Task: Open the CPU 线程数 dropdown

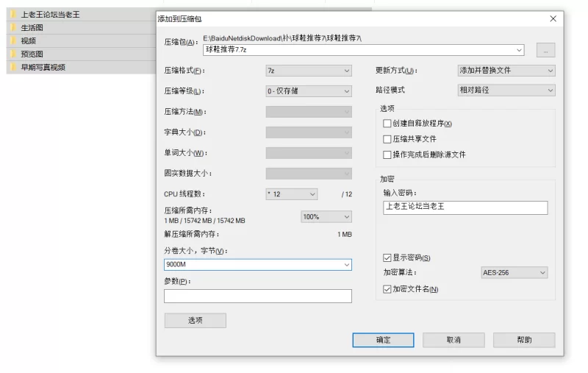Action: (292, 194)
